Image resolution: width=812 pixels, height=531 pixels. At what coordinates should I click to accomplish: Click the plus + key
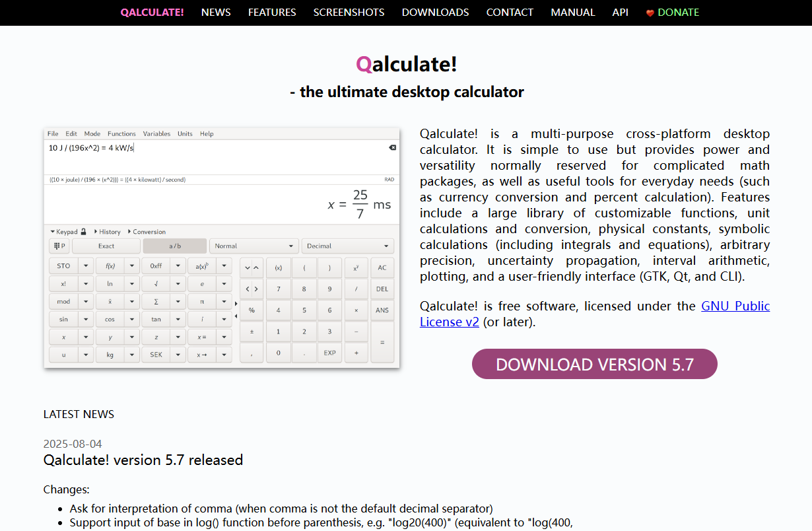coord(356,353)
